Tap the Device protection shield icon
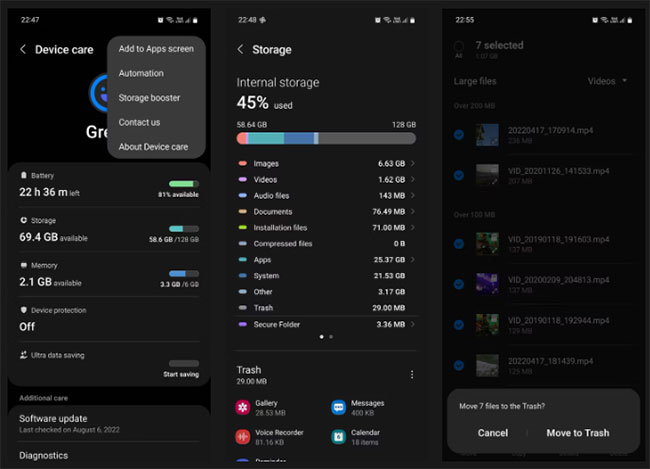The height and width of the screenshot is (469, 650). coord(24,310)
